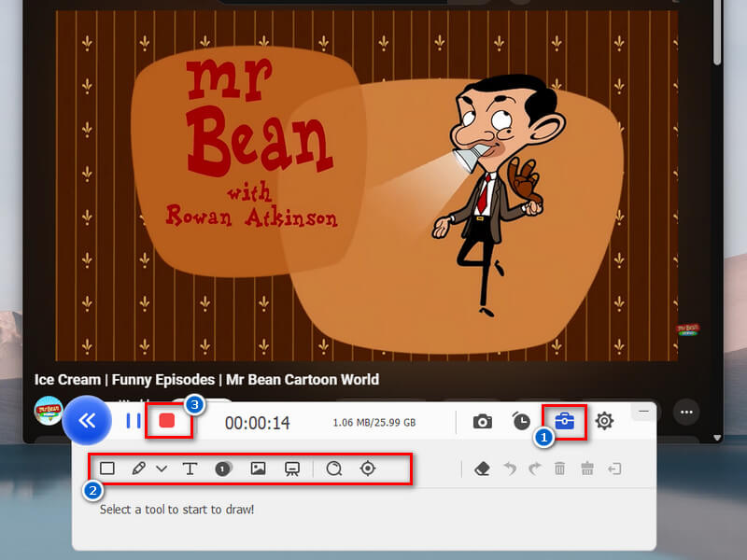Viewport: 747px width, 560px height.
Task: Click the page vertical scrollbar thumb
Action: 717,31
